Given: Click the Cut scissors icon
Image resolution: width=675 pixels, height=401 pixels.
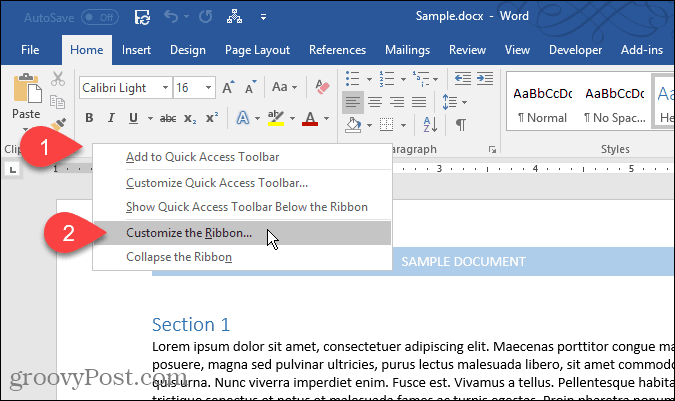Looking at the screenshot, I should click(58, 79).
